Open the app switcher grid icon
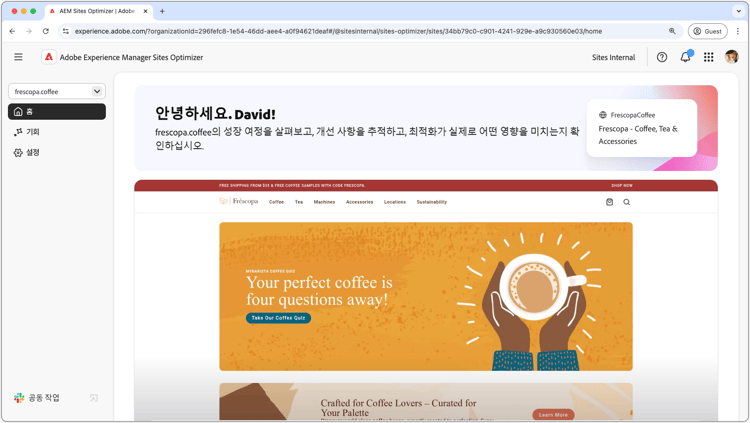Image resolution: width=750 pixels, height=423 pixels. [708, 57]
